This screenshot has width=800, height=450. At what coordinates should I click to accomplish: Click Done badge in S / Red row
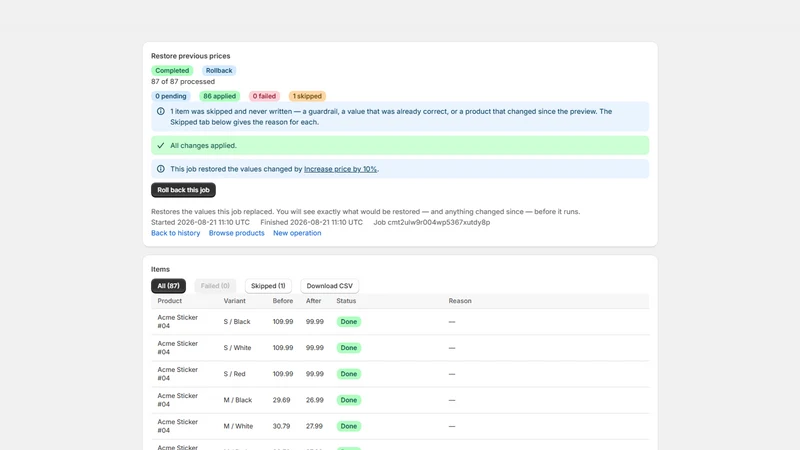348,374
